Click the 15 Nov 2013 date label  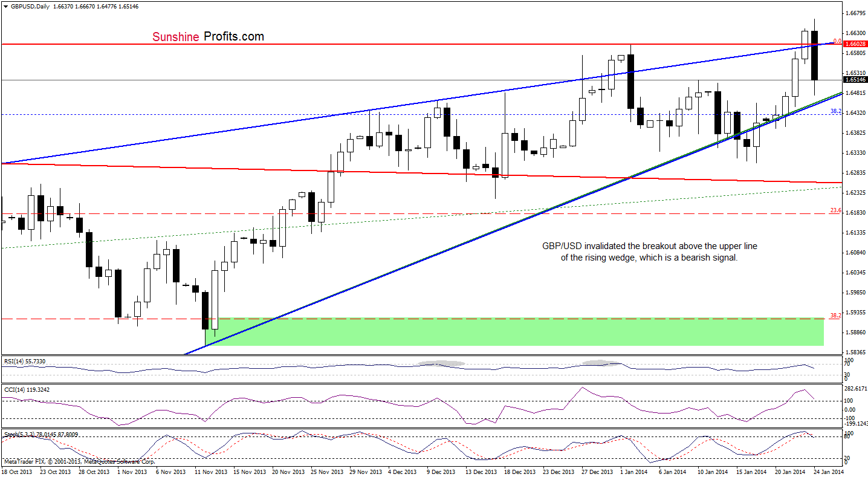point(250,471)
